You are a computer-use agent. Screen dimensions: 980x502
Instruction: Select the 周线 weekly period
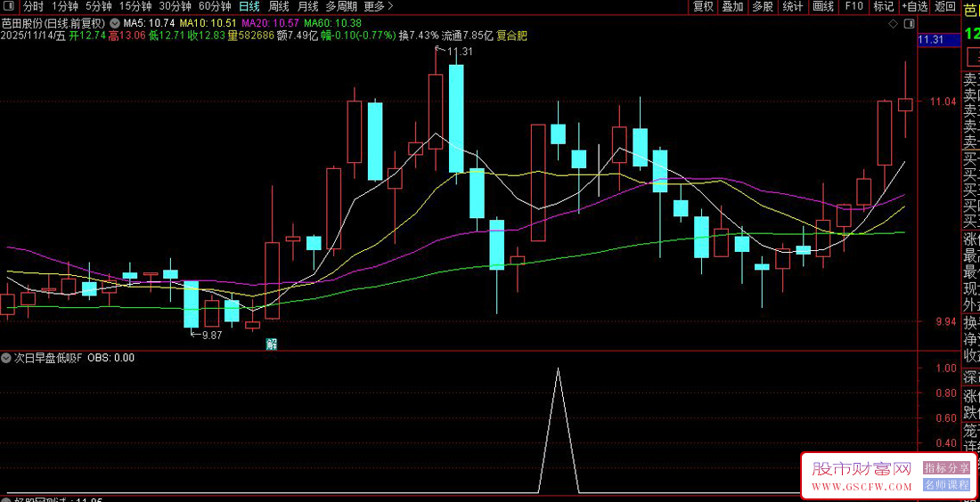[x=279, y=6]
